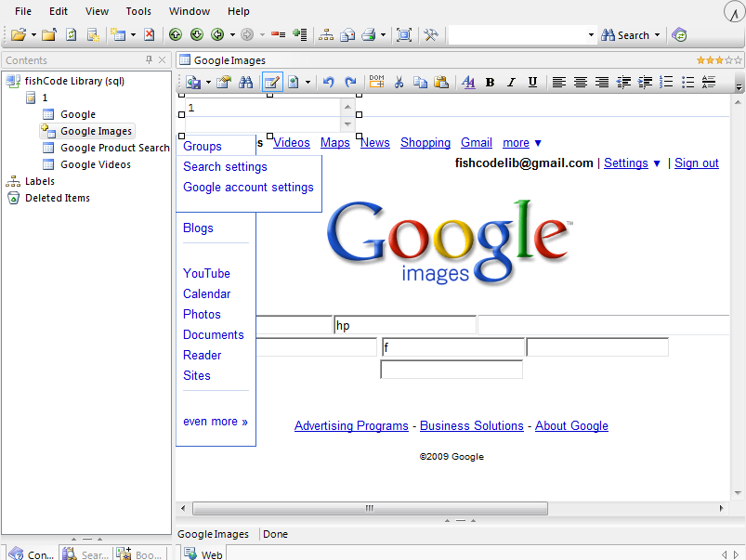The width and height of the screenshot is (746, 560).
Task: Open the Help menu
Action: [x=239, y=11]
